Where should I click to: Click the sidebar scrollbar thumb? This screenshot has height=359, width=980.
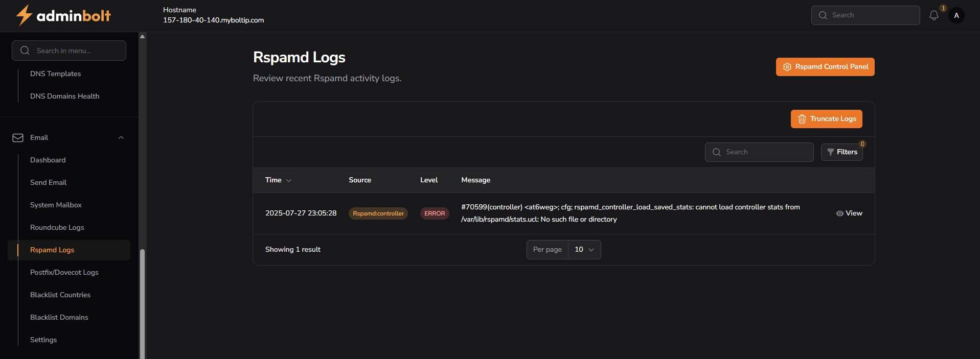pyautogui.click(x=143, y=304)
